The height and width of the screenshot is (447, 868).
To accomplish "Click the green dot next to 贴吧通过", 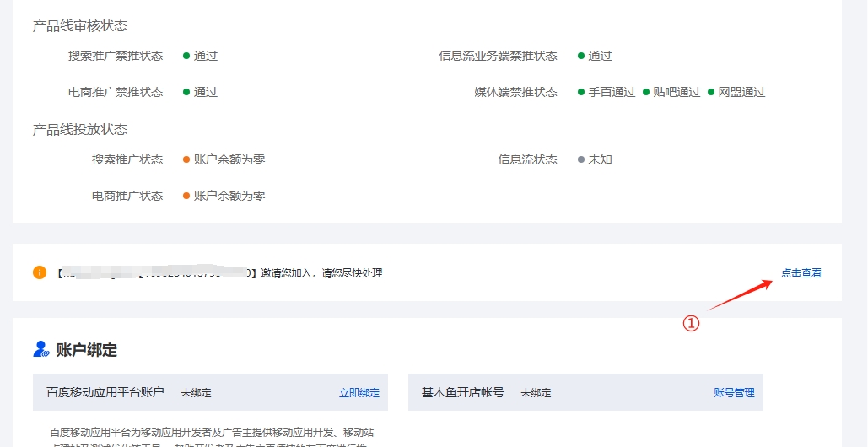I will coord(646,92).
